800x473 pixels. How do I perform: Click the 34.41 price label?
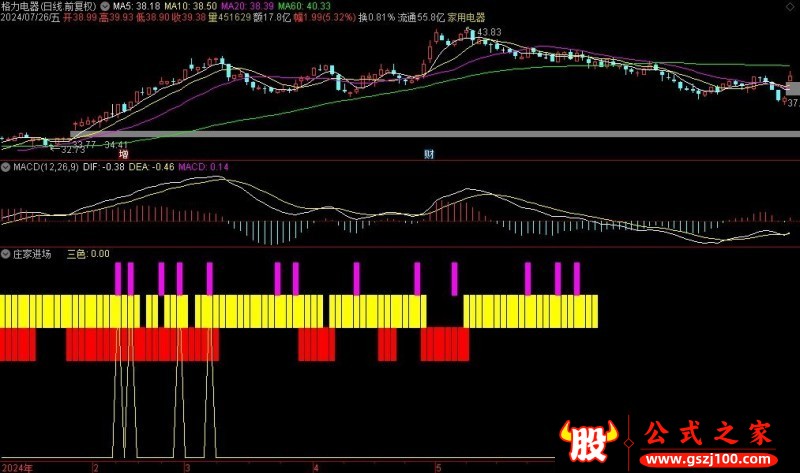tap(115, 145)
